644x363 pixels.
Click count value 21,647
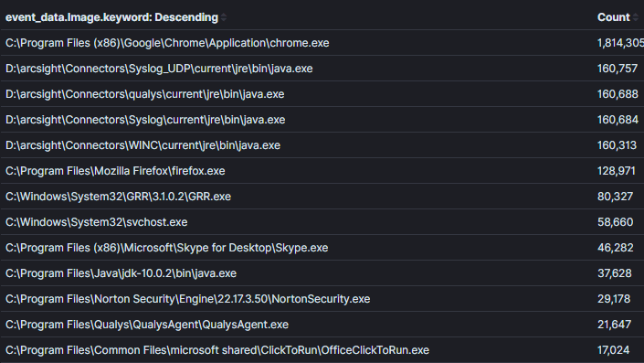[614, 325]
